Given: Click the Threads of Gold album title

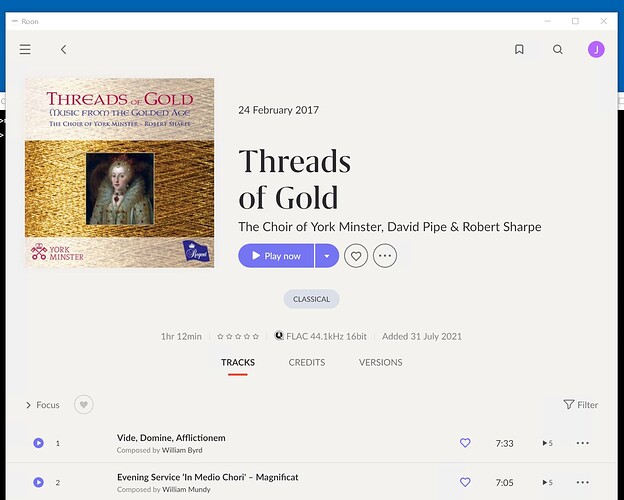Looking at the screenshot, I should point(294,179).
